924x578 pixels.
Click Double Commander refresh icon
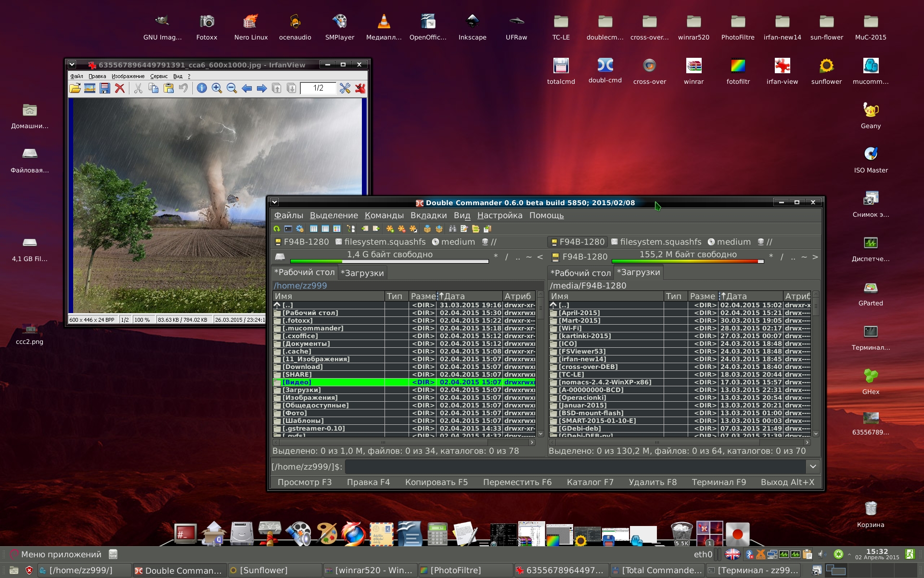277,229
